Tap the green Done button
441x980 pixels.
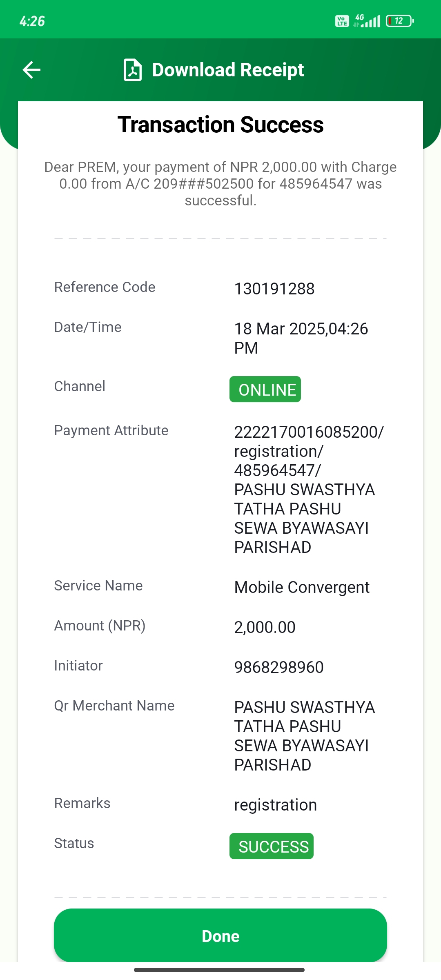coord(220,936)
